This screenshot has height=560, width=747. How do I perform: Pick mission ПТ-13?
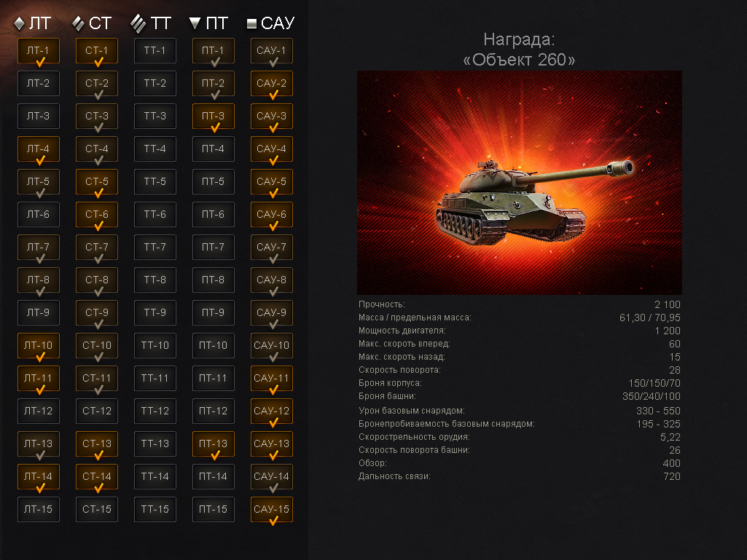click(x=214, y=443)
